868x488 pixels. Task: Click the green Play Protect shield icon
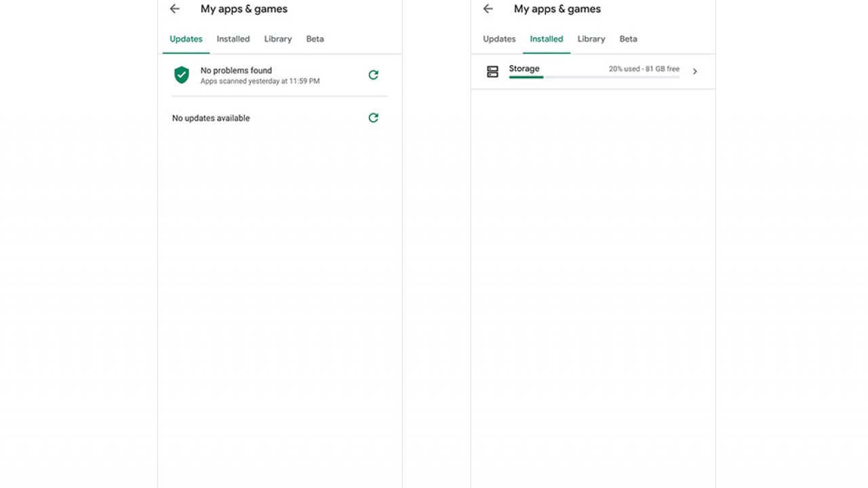182,75
